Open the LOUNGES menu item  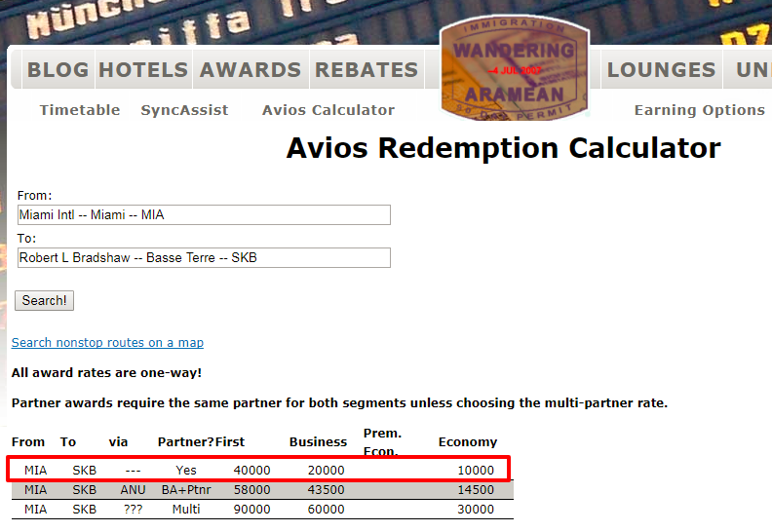point(661,69)
